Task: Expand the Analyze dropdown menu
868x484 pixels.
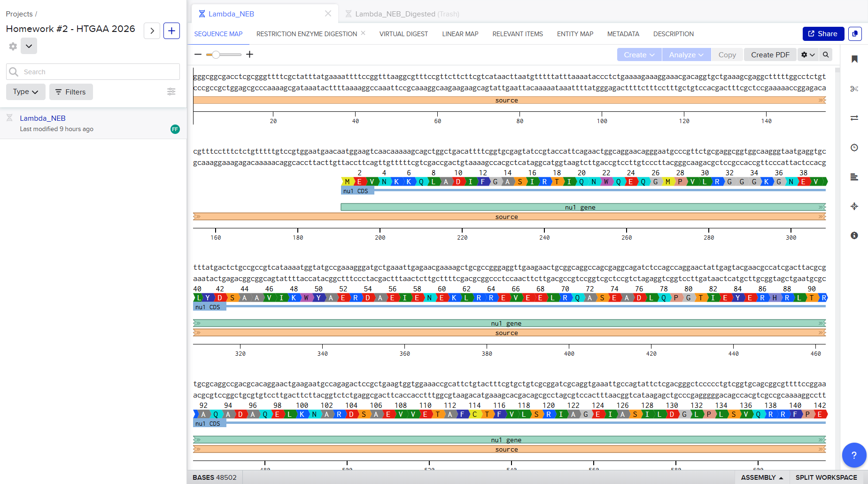Action: pyautogui.click(x=686, y=55)
